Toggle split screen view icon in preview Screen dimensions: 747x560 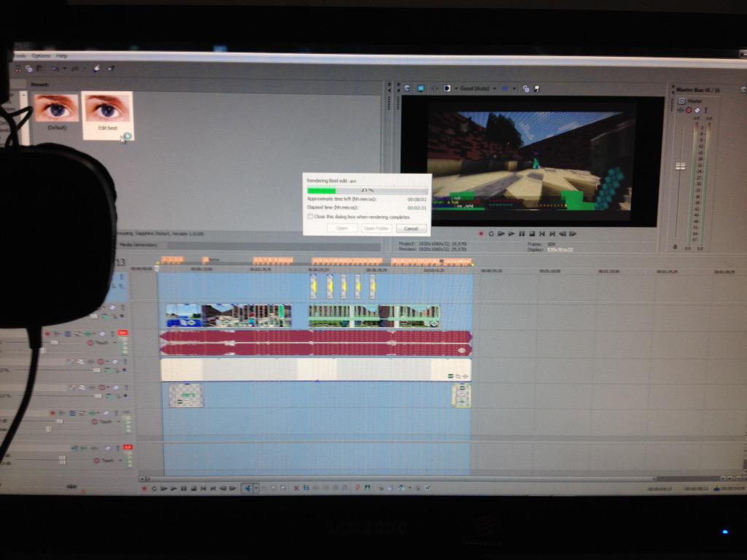pyautogui.click(x=447, y=88)
